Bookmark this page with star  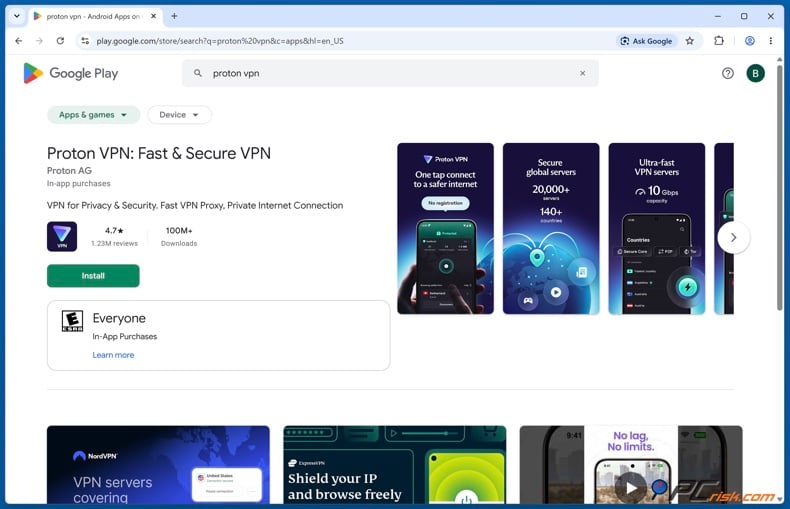tap(690, 41)
